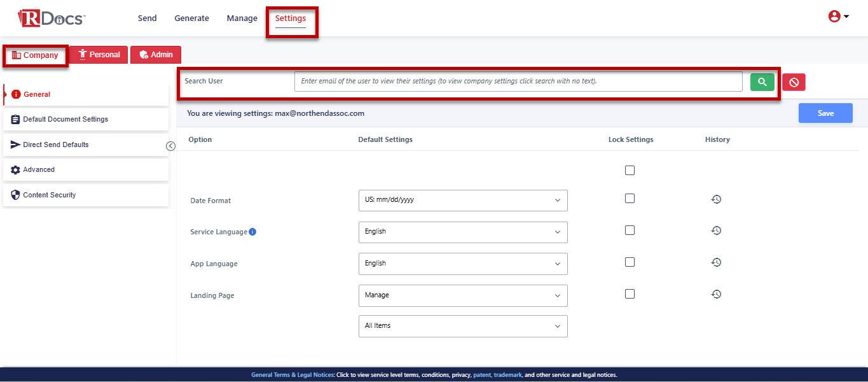The image size is (868, 382).
Task: Open the Landing Page dropdown
Action: 462,295
